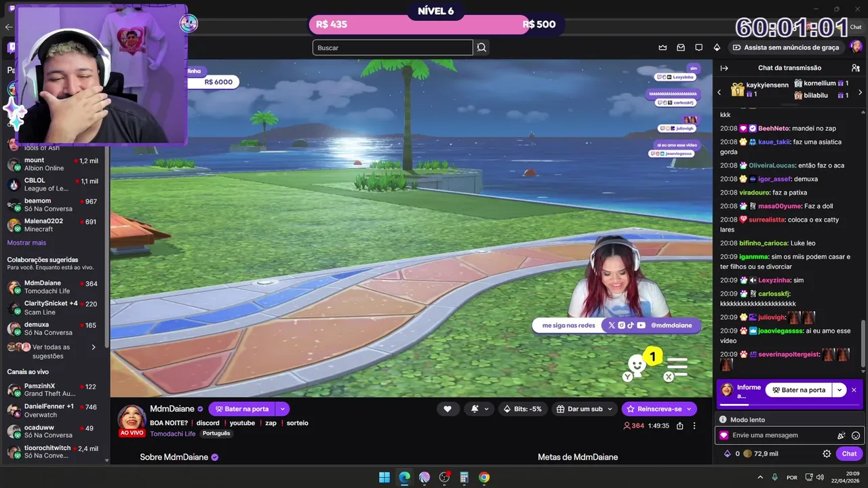Image resolution: width=868 pixels, height=488 pixels.
Task: Show hidden system tray icons
Action: point(760,477)
